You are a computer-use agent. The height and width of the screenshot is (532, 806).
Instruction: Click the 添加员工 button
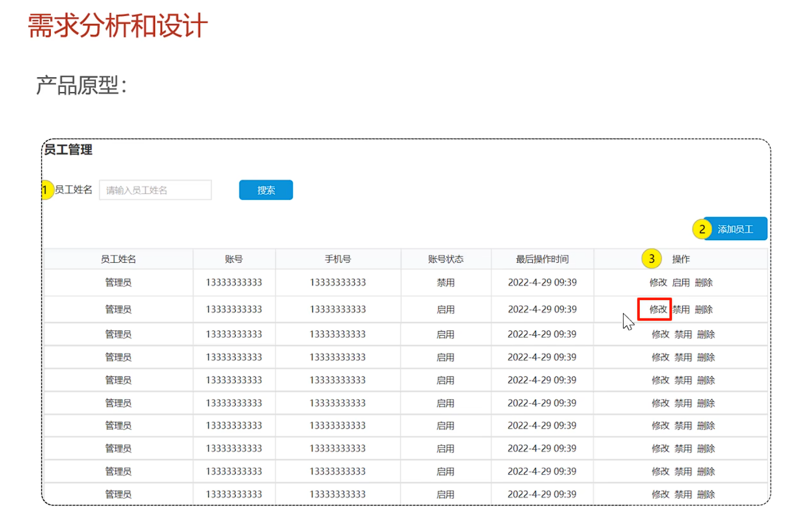coord(735,229)
